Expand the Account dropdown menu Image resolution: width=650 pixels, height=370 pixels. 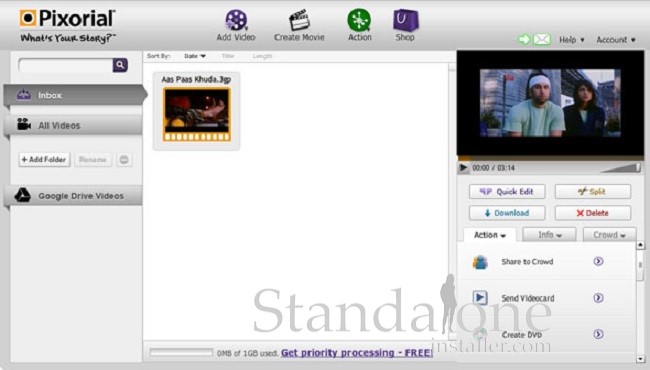coord(616,40)
